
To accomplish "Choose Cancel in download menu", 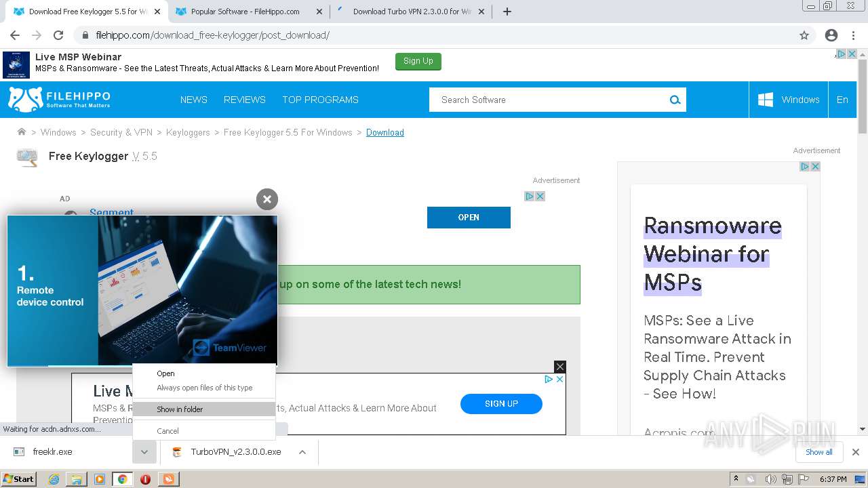I will [x=204, y=431].
